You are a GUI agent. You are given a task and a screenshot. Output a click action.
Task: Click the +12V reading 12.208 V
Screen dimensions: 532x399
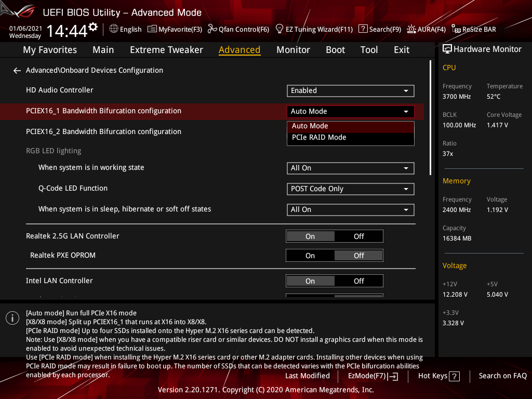point(455,295)
